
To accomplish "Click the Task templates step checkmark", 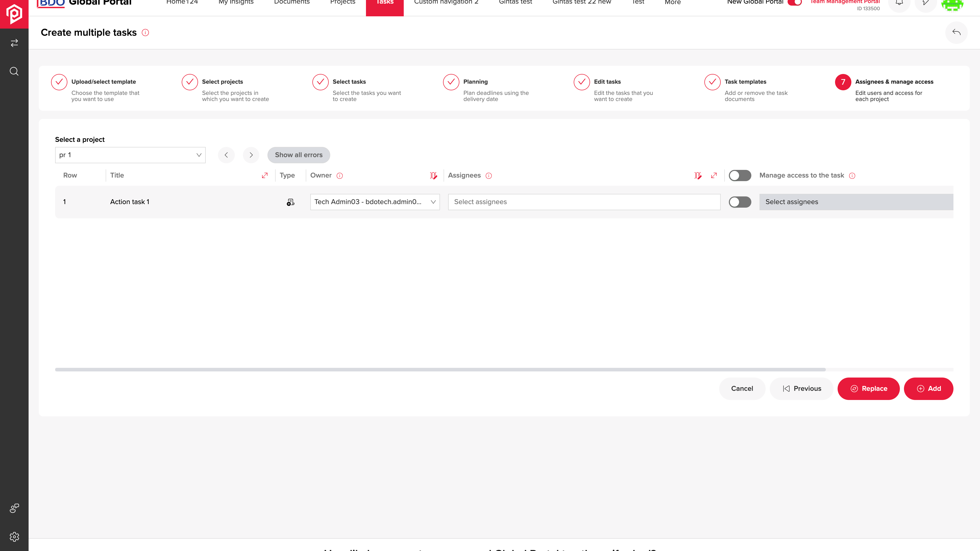I will coord(713,82).
